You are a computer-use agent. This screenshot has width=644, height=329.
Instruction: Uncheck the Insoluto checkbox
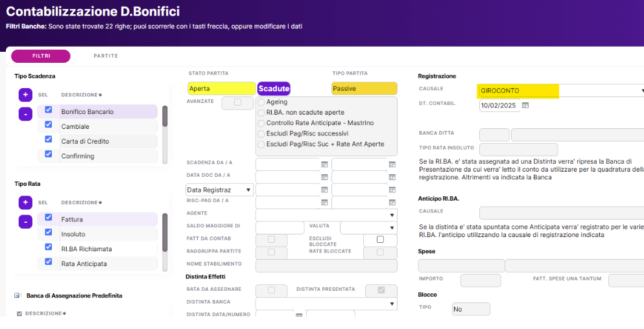click(x=49, y=232)
